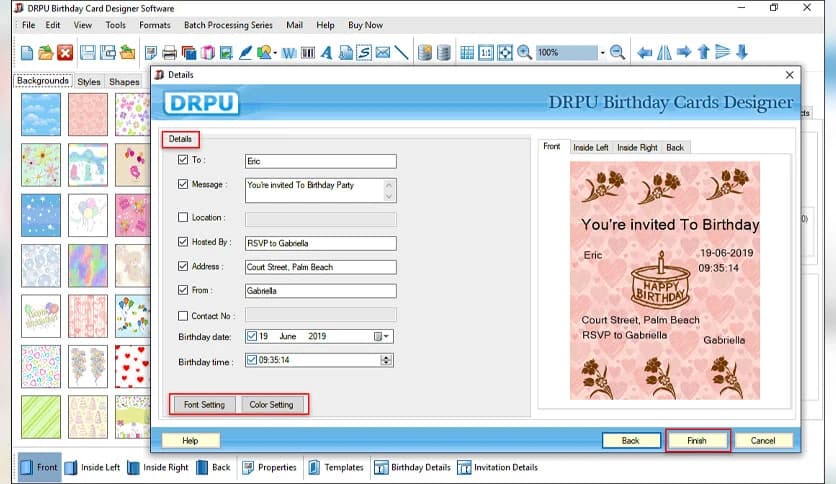Select the diagonal line drawing tool
The height and width of the screenshot is (484, 836).
pos(401,52)
